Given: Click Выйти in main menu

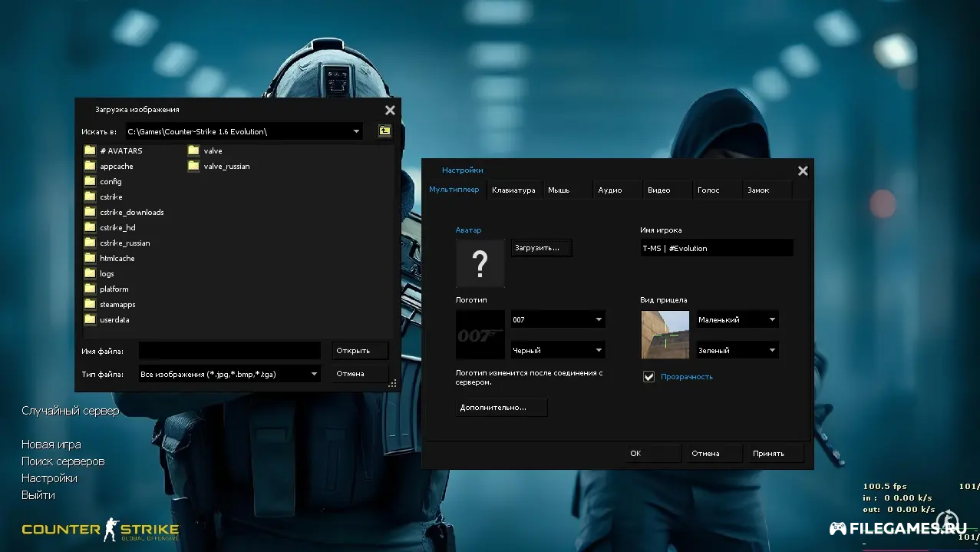Looking at the screenshot, I should pyautogui.click(x=38, y=495).
